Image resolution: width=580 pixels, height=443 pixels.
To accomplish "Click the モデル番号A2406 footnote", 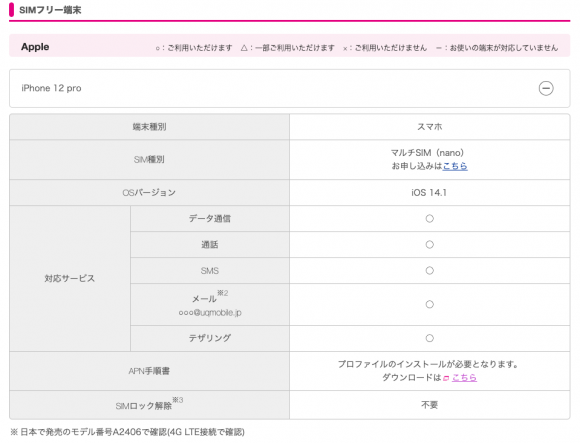I will (128, 432).
